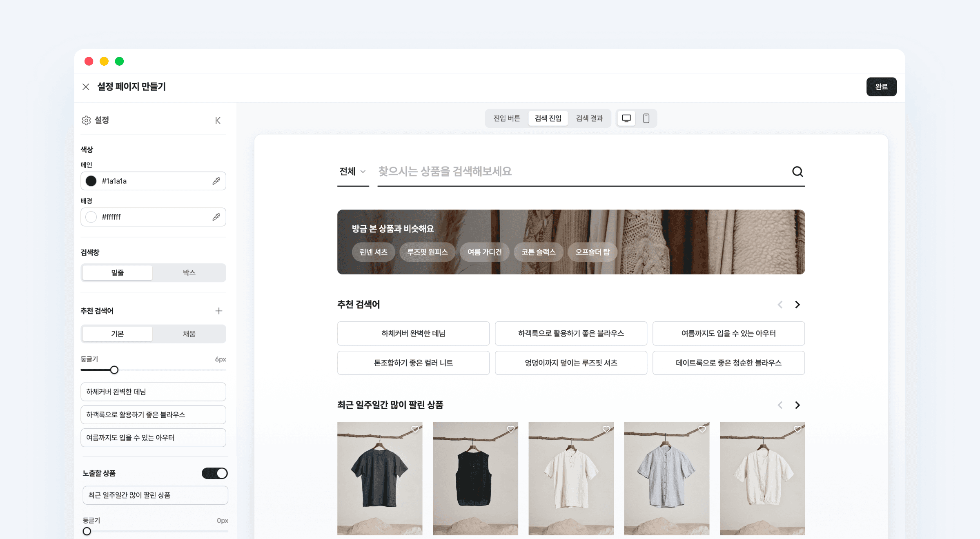The image size is (980, 539).
Task: Toggle the 노출할 상품 switch off
Action: click(x=215, y=473)
